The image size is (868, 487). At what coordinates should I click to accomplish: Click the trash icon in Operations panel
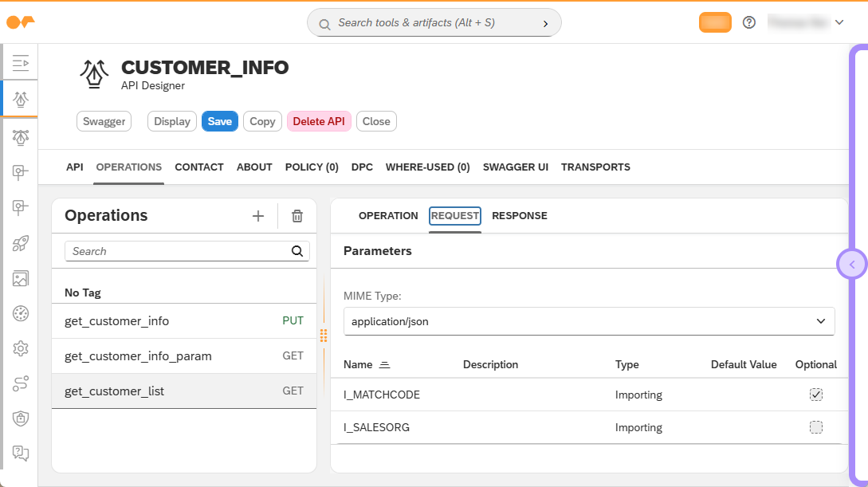297,215
